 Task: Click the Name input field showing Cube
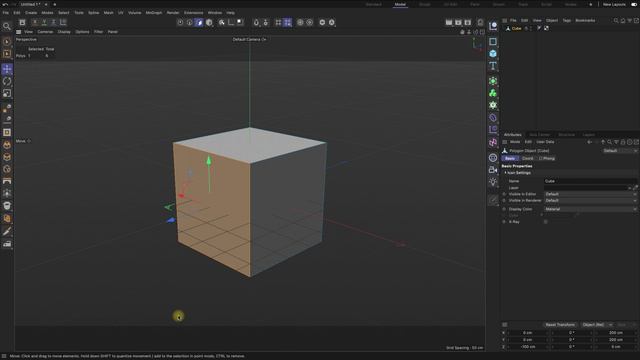point(590,181)
